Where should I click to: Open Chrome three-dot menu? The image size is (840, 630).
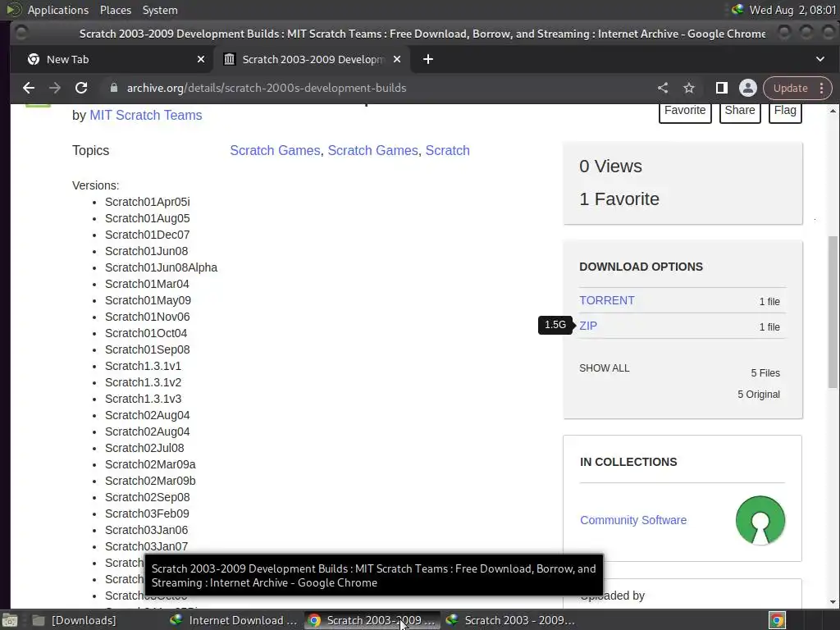point(822,88)
